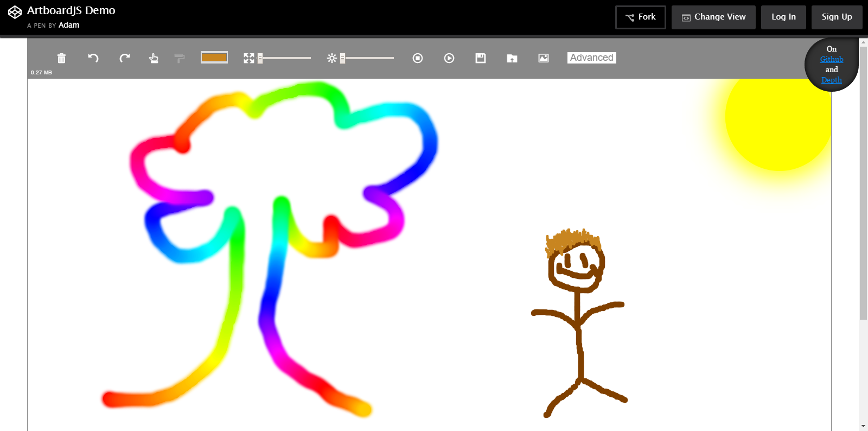Toggle the Advanced options button

click(591, 58)
